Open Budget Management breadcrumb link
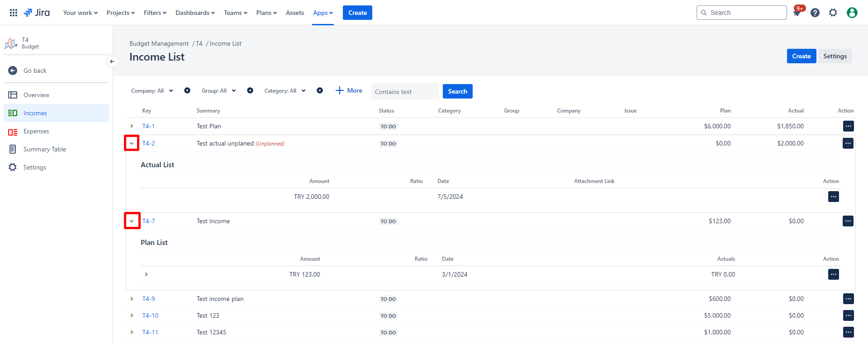The height and width of the screenshot is (343, 868). tap(159, 43)
